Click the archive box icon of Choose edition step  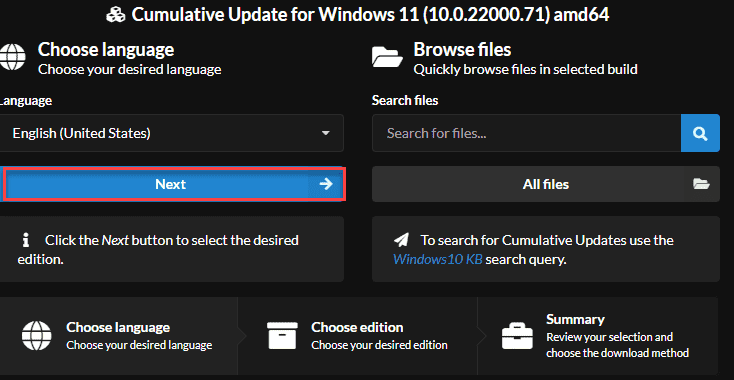282,336
